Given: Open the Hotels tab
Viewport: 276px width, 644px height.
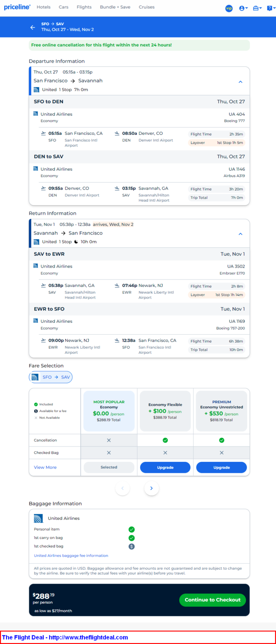Looking at the screenshot, I should [x=44, y=7].
